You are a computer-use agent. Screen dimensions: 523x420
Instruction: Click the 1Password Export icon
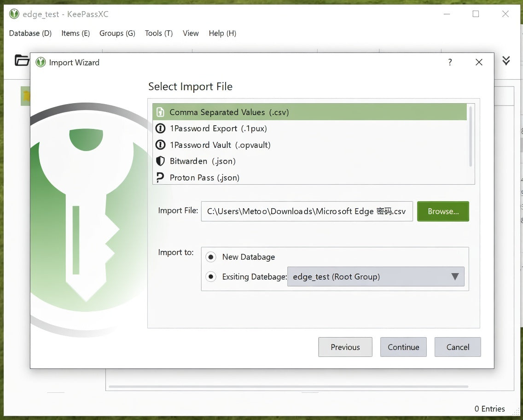coord(160,128)
